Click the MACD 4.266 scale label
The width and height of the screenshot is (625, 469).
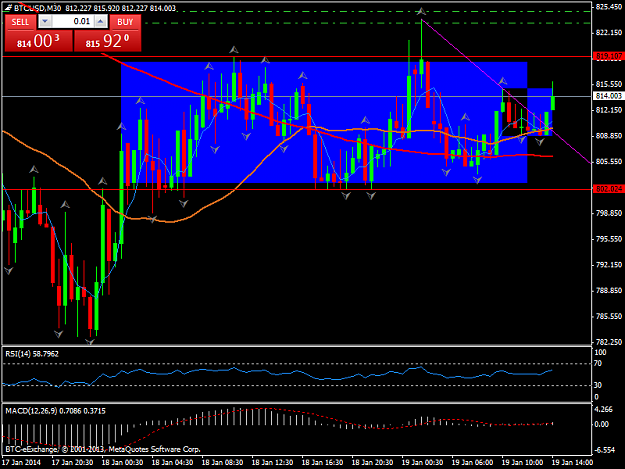tap(603, 409)
